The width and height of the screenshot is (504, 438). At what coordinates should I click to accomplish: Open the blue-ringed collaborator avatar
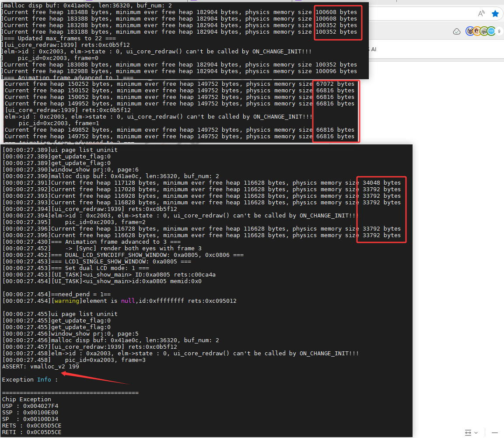(470, 31)
